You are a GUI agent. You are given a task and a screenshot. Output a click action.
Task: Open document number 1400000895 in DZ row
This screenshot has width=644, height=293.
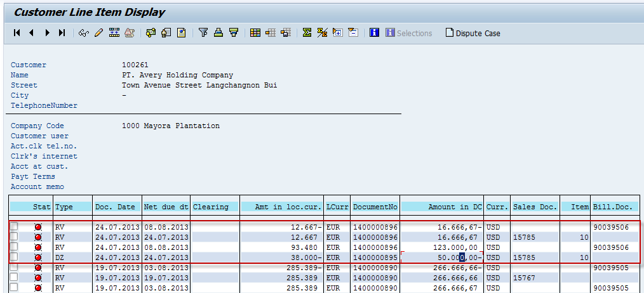coord(375,257)
